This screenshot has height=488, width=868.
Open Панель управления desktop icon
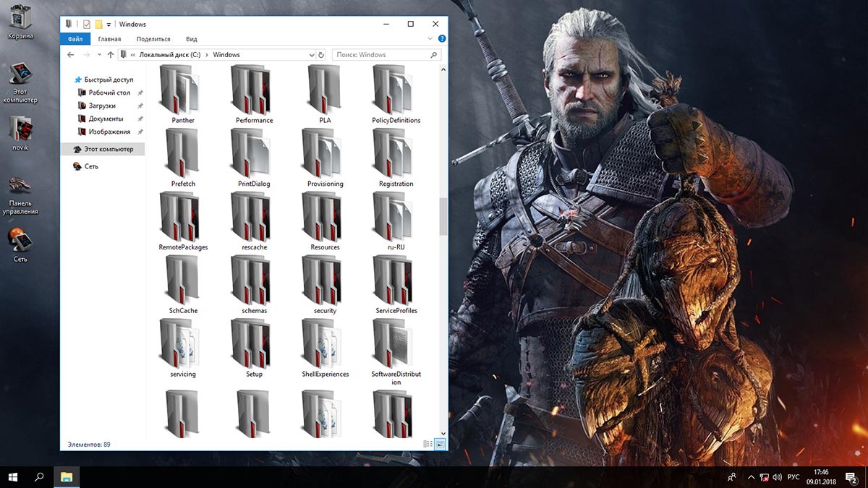(20, 194)
